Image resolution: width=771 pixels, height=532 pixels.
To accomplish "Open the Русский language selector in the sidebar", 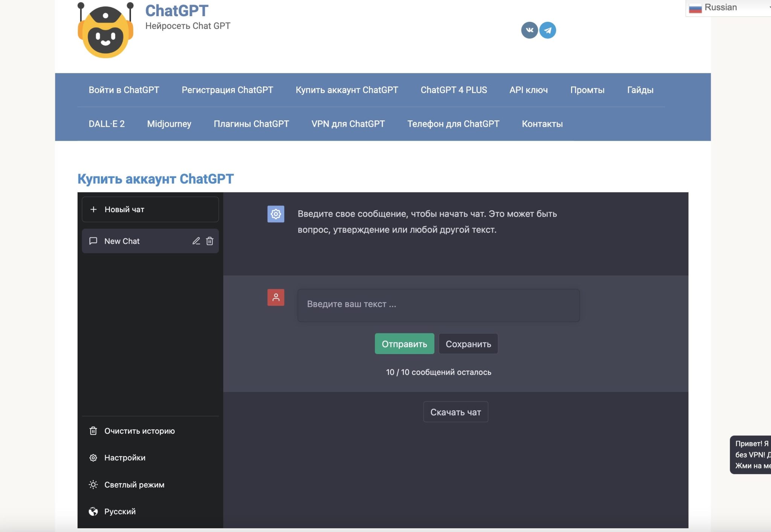I will coord(119,511).
